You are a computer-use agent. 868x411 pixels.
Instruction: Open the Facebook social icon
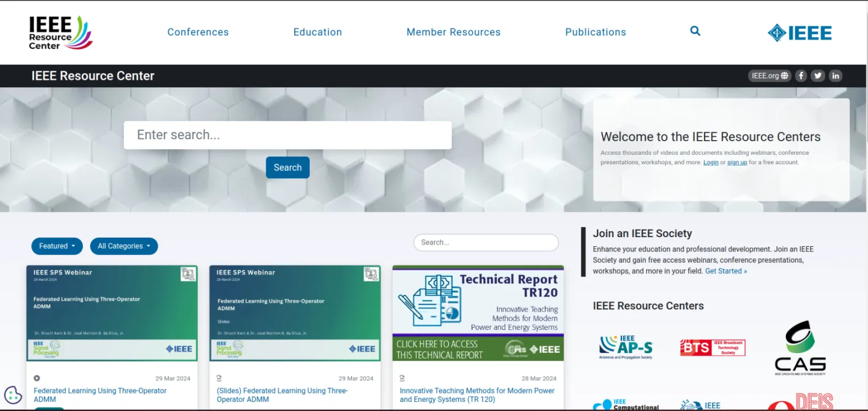tap(801, 76)
